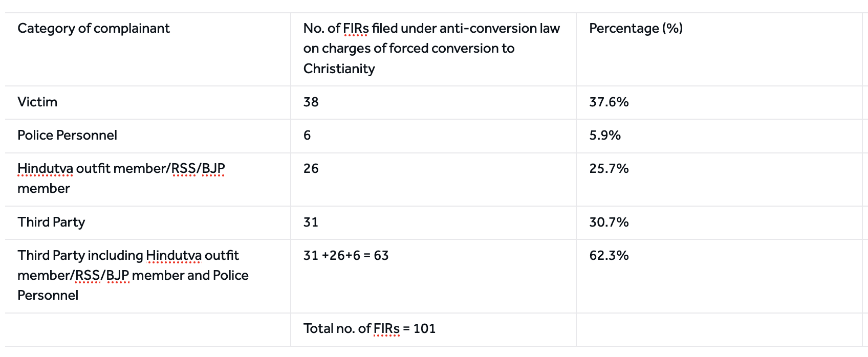This screenshot has width=868, height=357.
Task: Select the 'Third Party' row label
Action: click(x=51, y=222)
